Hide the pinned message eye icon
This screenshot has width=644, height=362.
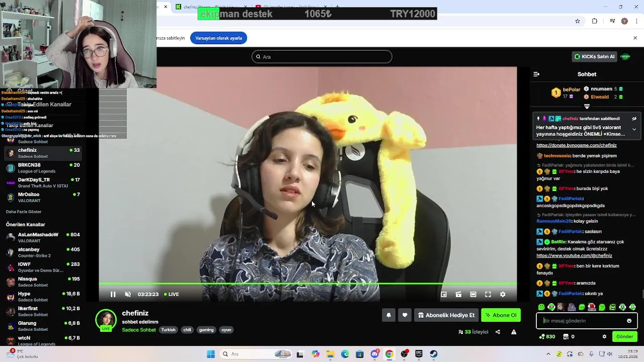(x=634, y=119)
